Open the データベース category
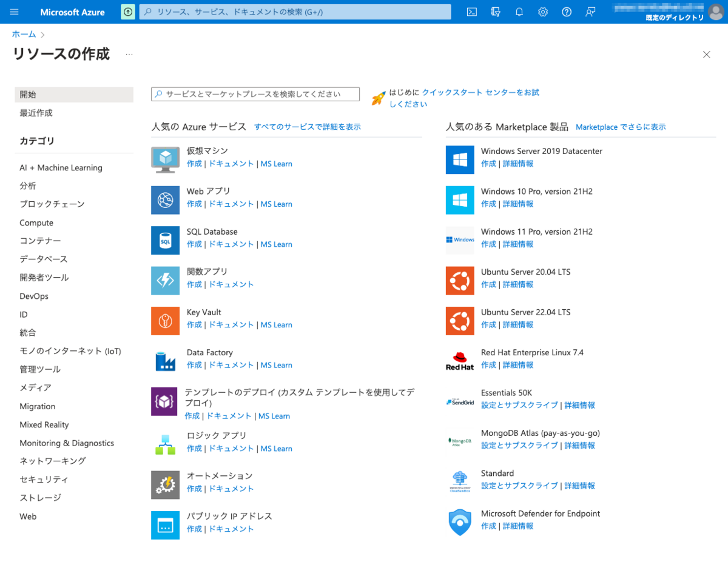 [x=44, y=259]
